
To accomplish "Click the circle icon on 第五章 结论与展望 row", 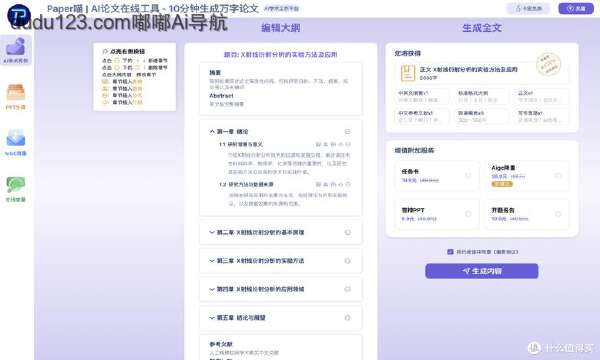I will (347, 318).
